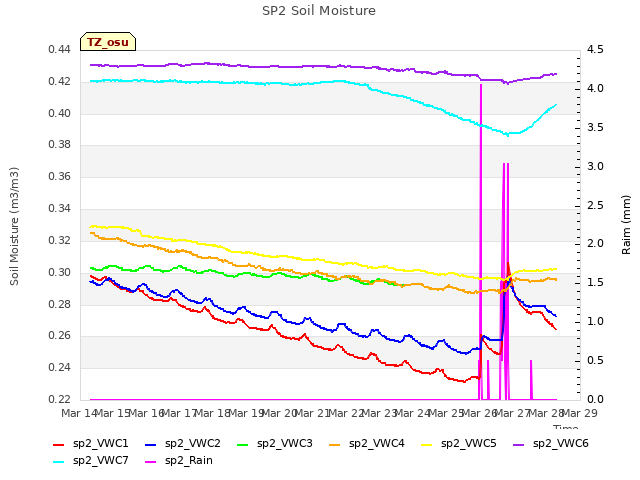
Task: Click the magenta sp2_Rain legend swatch
Action: pyautogui.click(x=151, y=462)
